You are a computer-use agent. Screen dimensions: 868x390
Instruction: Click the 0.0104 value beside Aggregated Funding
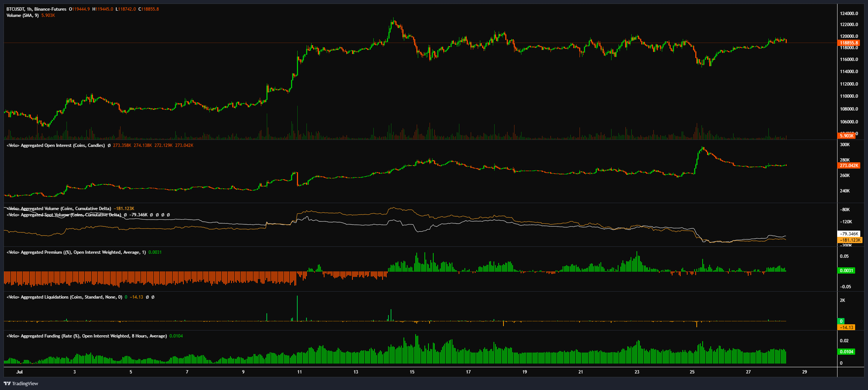click(176, 336)
